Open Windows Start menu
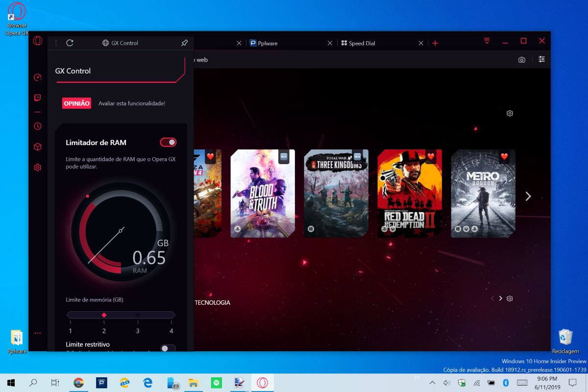The width and height of the screenshot is (588, 392). pyautogui.click(x=10, y=383)
